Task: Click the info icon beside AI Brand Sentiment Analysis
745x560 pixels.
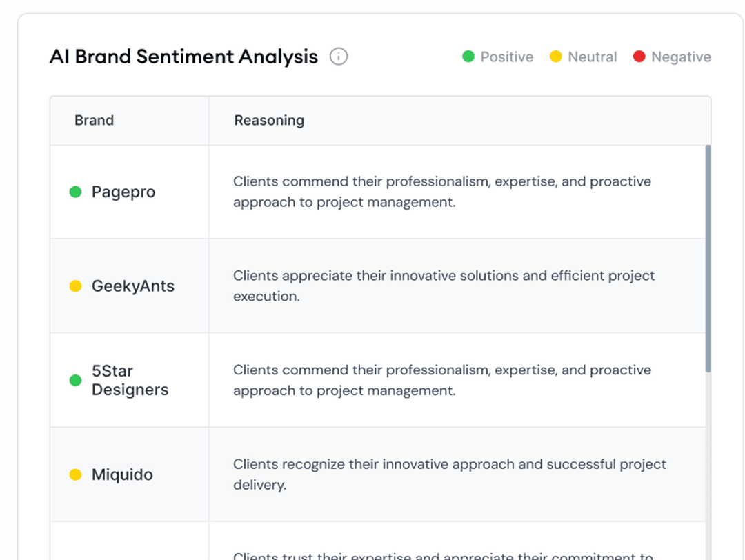Action: click(x=339, y=57)
